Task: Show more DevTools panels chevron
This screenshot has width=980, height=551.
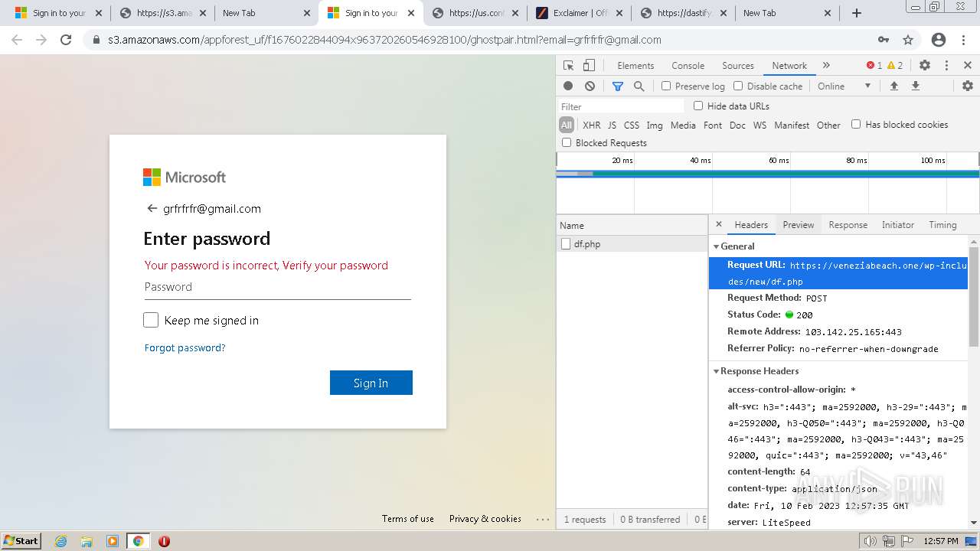Action: pos(826,66)
